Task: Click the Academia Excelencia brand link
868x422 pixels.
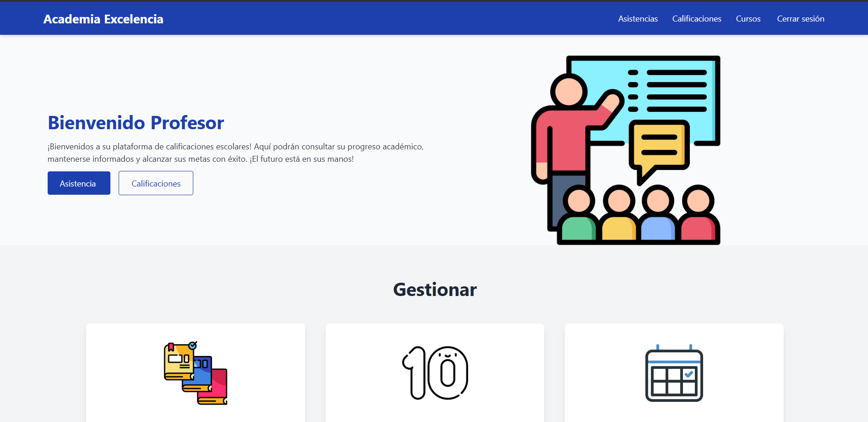Action: tap(103, 19)
